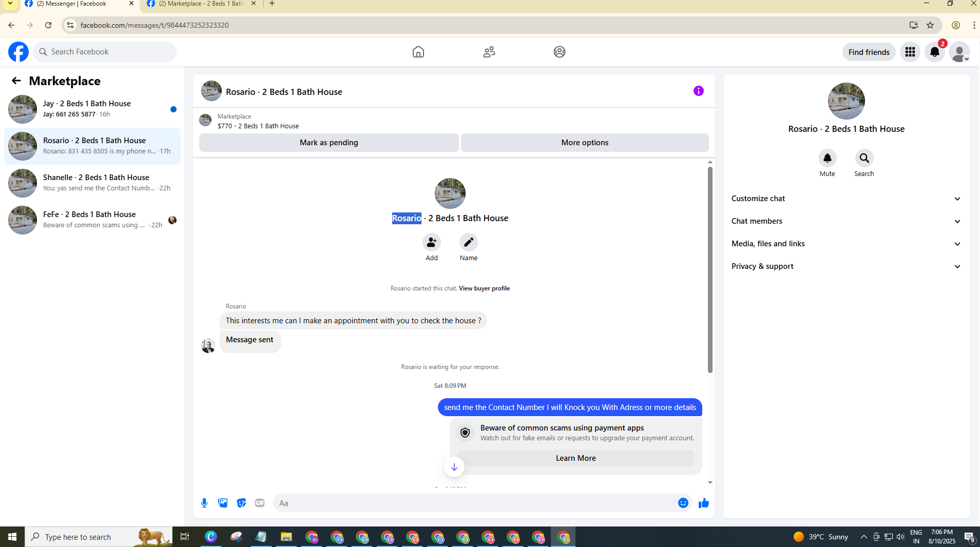The image size is (980, 547).
Task: Open the Facebook logo home link
Action: 18,52
